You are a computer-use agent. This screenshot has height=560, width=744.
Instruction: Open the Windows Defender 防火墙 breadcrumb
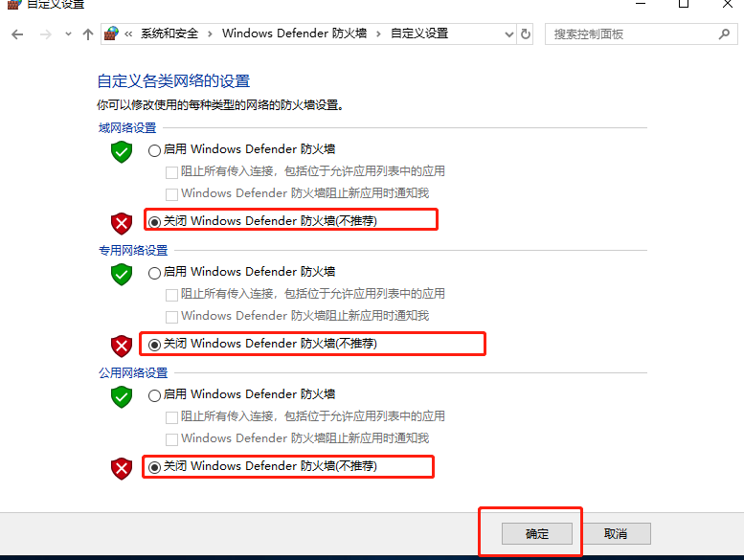pyautogui.click(x=294, y=34)
